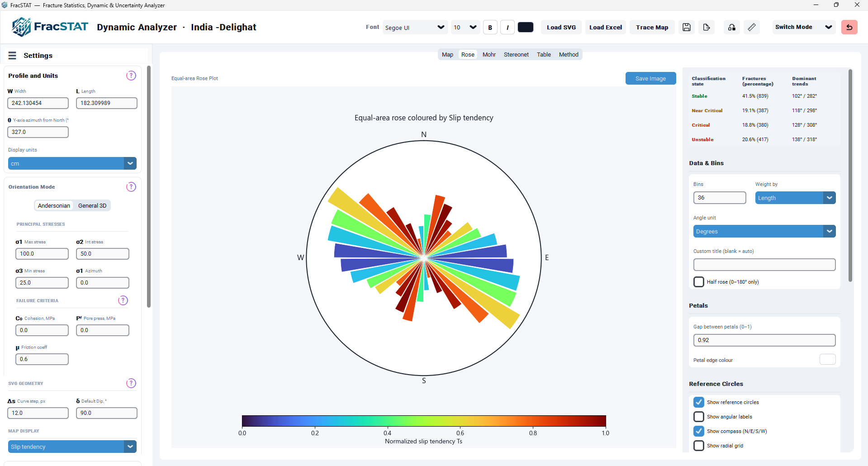Click the Load Excel button
Viewport: 868px width, 466px height.
coord(606,27)
